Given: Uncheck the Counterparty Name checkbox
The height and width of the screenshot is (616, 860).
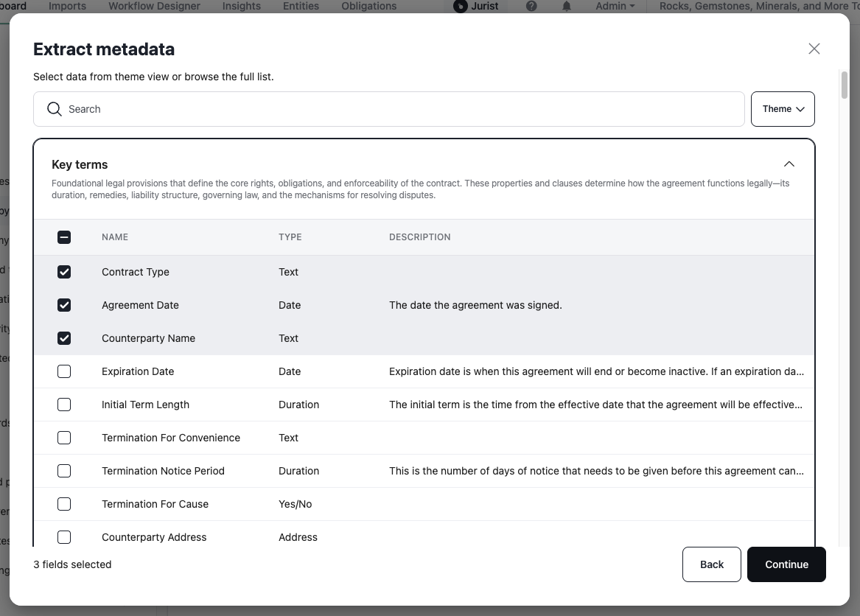Looking at the screenshot, I should (x=64, y=338).
